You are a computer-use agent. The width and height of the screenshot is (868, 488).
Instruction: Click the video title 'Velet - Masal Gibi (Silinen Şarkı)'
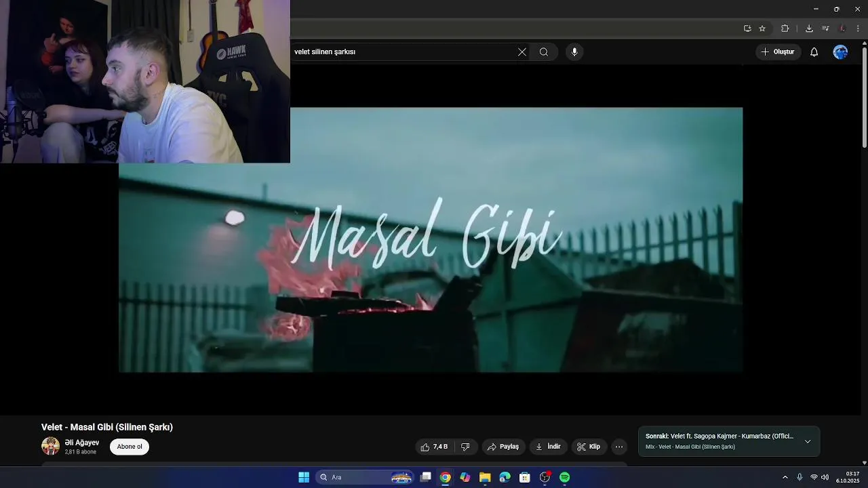[x=107, y=427]
